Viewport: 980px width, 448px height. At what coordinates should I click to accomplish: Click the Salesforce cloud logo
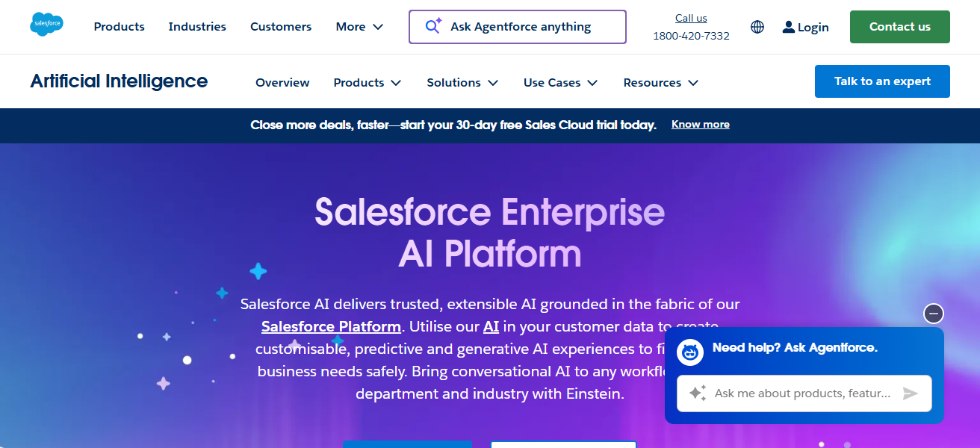46,23
